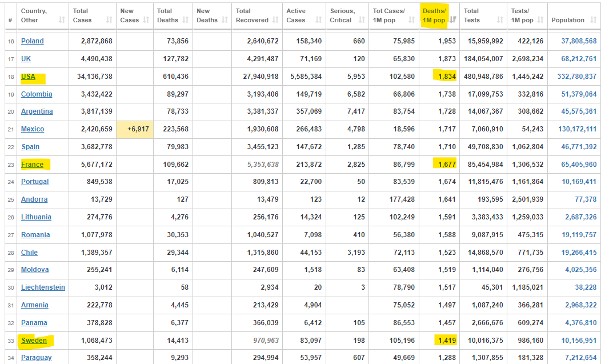The image size is (601, 364).
Task: Open UK population link 68,212,761
Action: click(x=579, y=59)
